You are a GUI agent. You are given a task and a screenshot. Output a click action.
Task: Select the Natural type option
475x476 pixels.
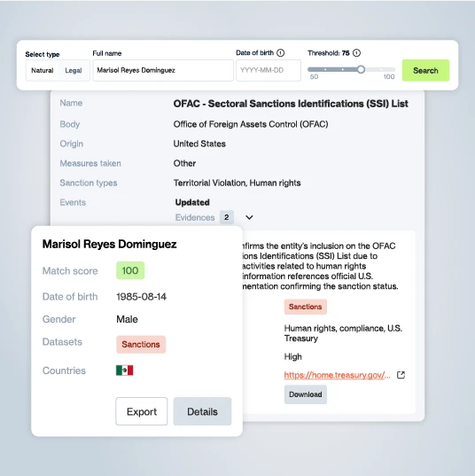point(43,70)
